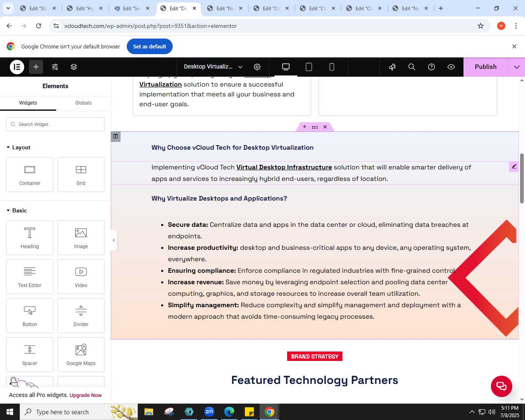Open the Chrome tab search dropdown
This screenshot has width=525, height=420.
8,8
